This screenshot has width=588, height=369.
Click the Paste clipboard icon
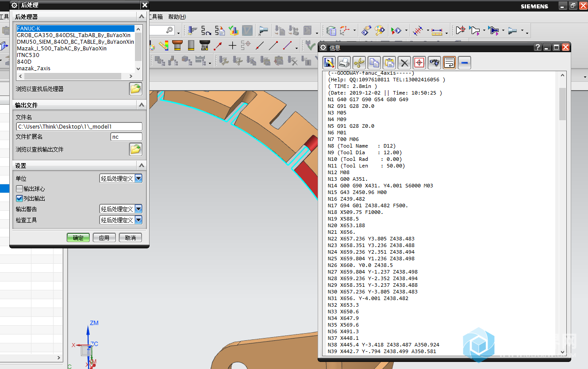389,63
